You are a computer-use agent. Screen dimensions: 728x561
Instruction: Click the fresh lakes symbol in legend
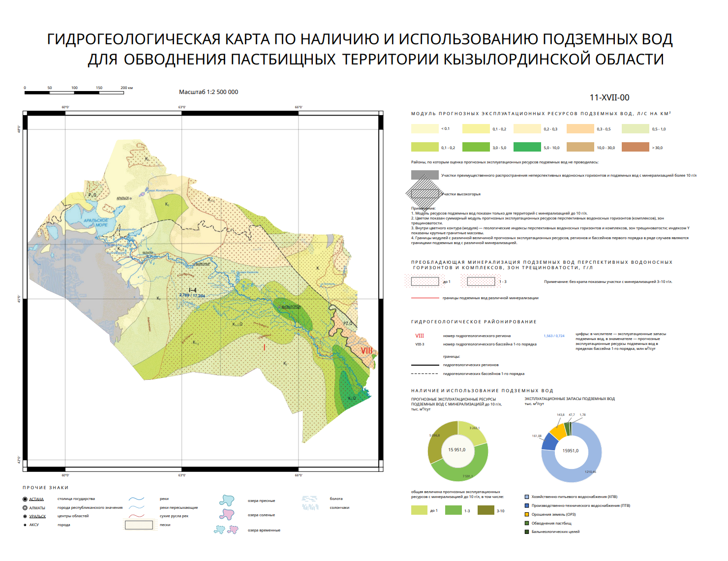(x=227, y=500)
